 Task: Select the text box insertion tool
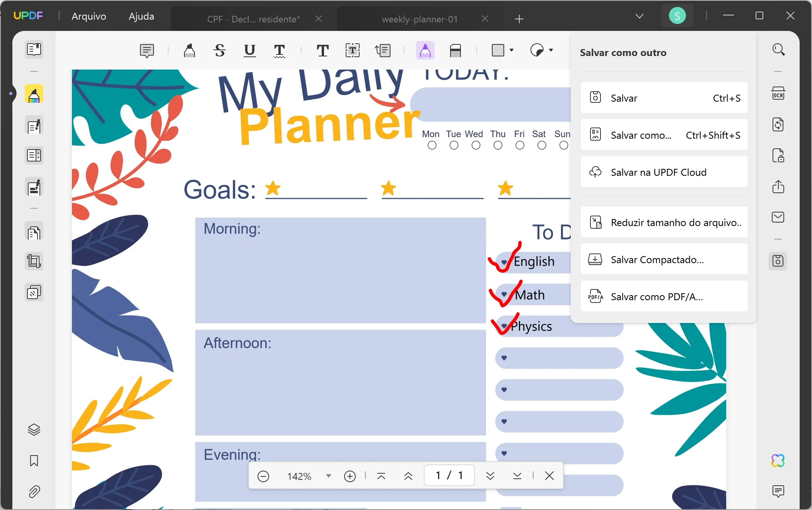tap(352, 50)
